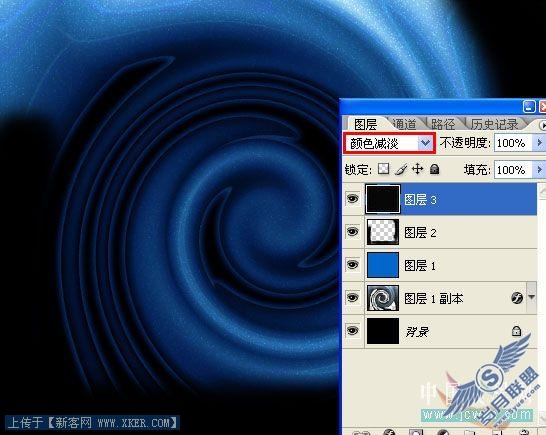
Task: Select the 图层 2 layer row
Action: tap(439, 232)
